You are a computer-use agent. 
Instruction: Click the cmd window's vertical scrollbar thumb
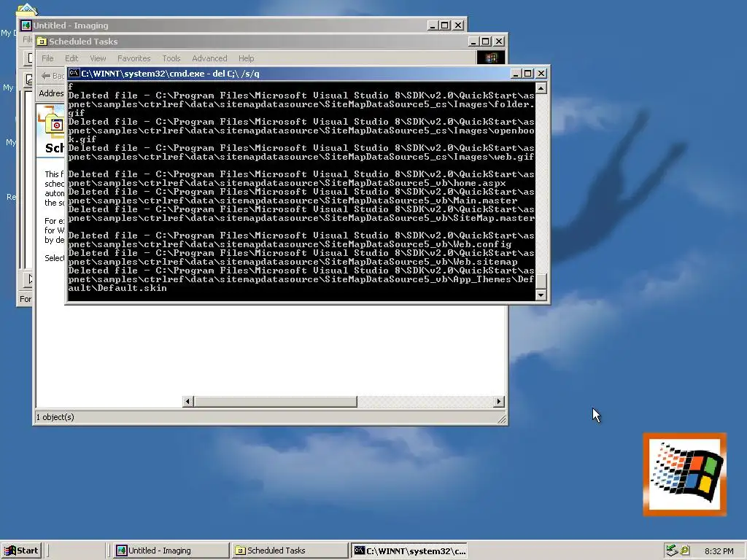541,280
